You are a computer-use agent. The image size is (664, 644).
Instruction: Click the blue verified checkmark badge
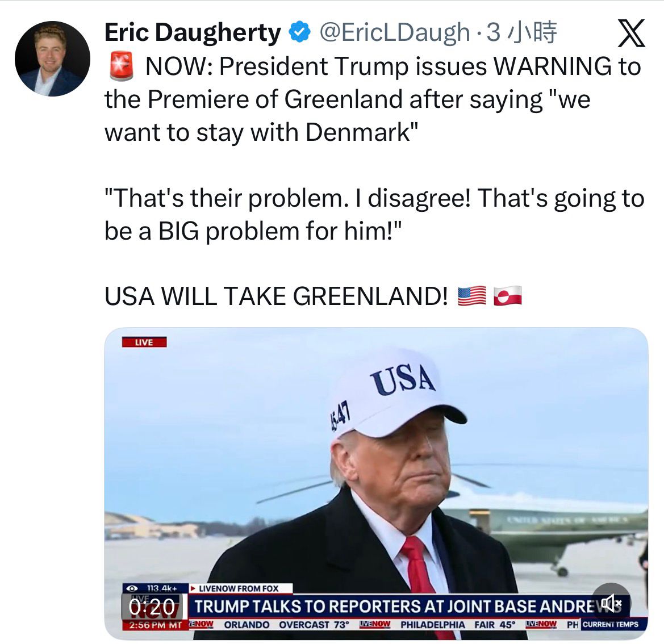point(300,32)
